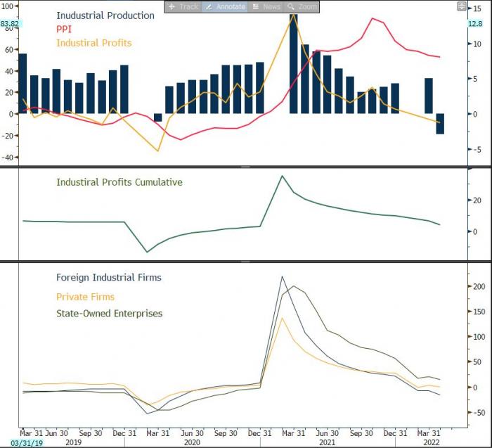The width and height of the screenshot is (492, 448).
Task: Click the 03/31/19 start date box
Action: [27, 443]
